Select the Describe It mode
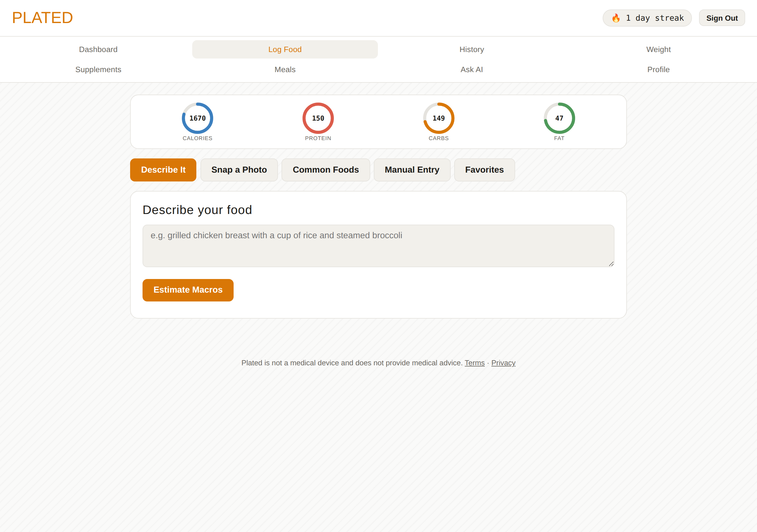Image resolution: width=757 pixels, height=532 pixels. [x=163, y=170]
